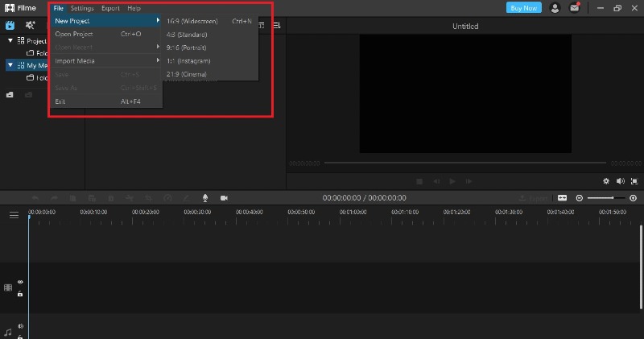Click the add new folder icon
This screenshot has width=644, height=339.
10,95
